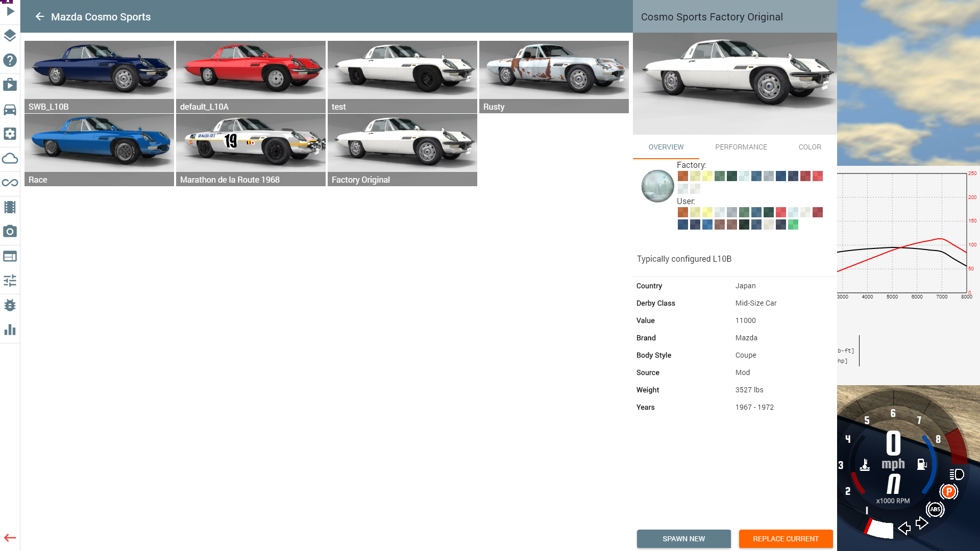Select the SWB_L10B configuration thumbnail
The image size is (980, 551).
(99, 77)
